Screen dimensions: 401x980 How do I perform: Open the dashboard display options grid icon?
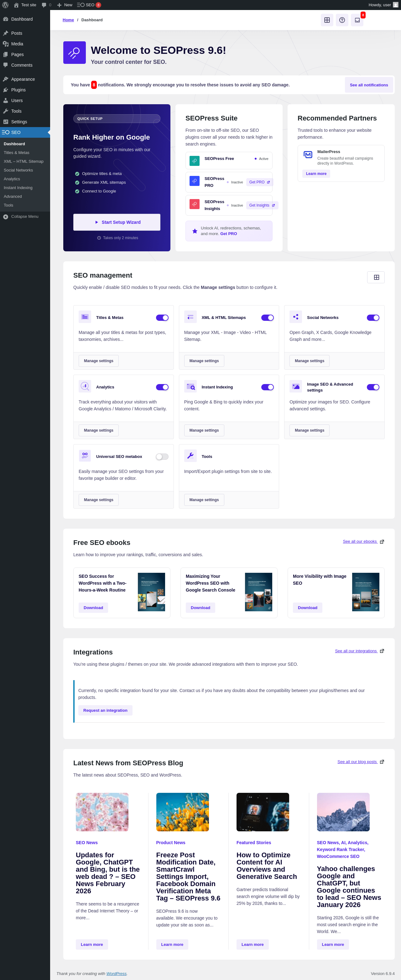(327, 20)
